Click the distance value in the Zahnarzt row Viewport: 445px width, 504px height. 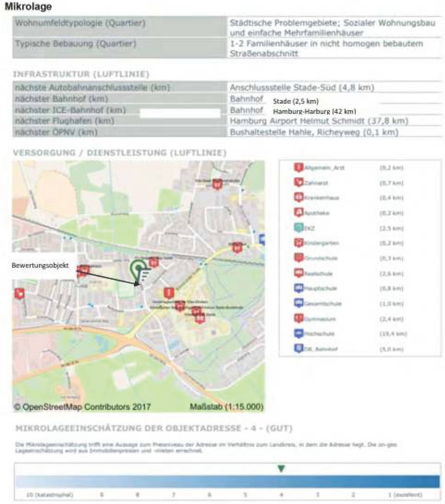(x=391, y=183)
